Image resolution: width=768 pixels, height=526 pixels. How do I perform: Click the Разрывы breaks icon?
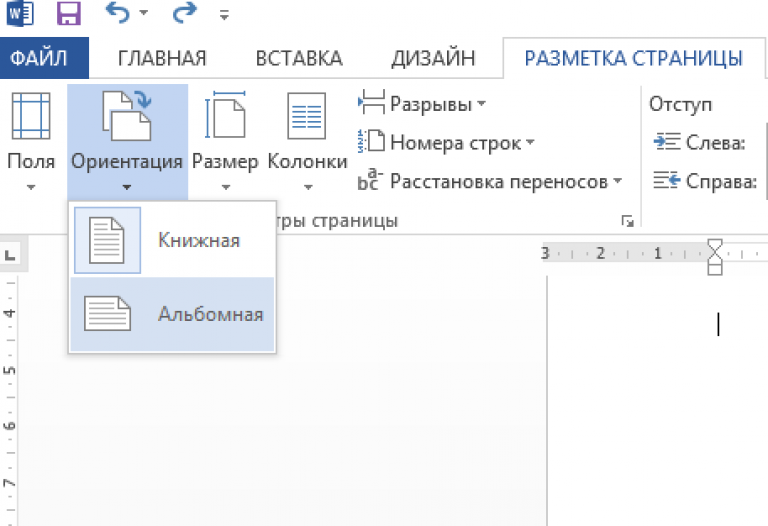coord(371,102)
